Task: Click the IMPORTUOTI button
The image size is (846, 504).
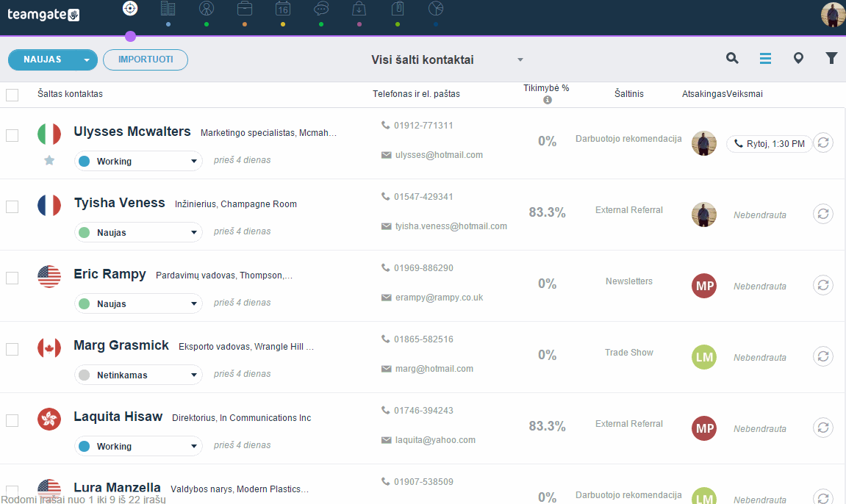Action: pos(146,60)
